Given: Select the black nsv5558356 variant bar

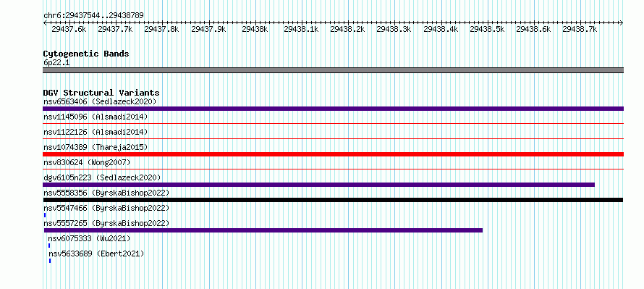Looking at the screenshot, I should (x=333, y=200).
